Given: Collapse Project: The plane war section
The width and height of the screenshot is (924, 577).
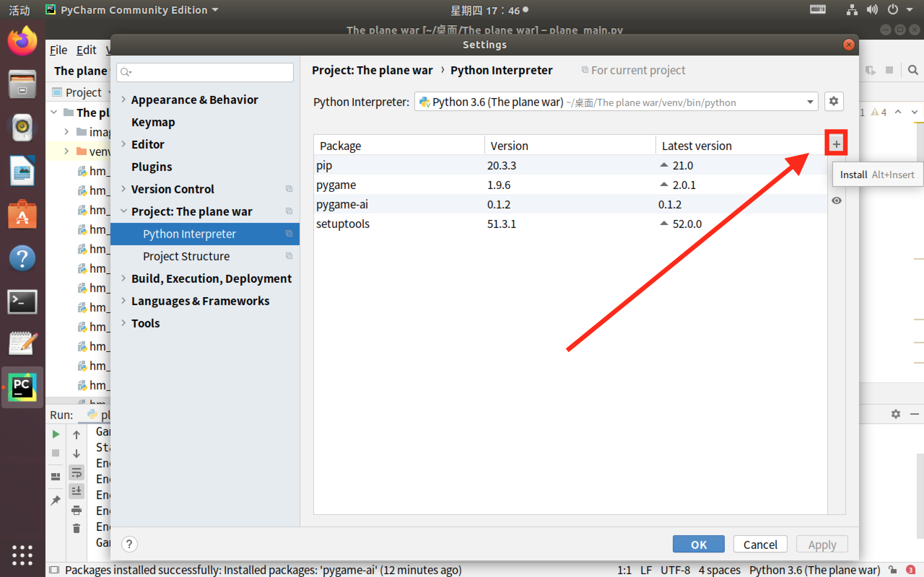Looking at the screenshot, I should pyautogui.click(x=123, y=211).
